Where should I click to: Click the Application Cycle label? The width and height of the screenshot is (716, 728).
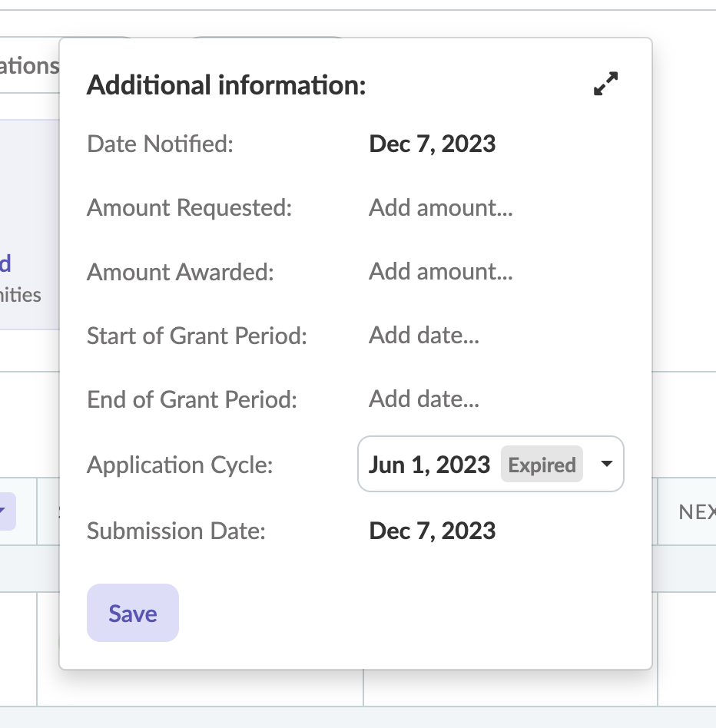[180, 465]
